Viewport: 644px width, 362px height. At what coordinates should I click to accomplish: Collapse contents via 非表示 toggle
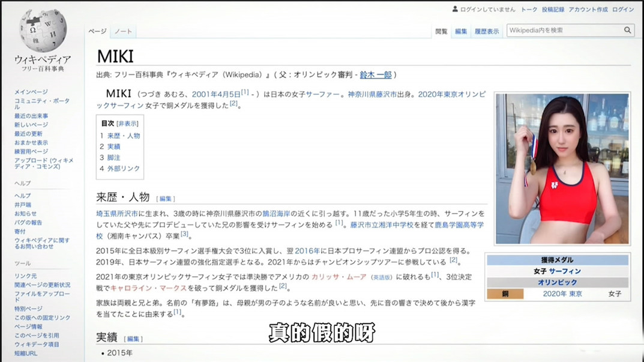(127, 124)
